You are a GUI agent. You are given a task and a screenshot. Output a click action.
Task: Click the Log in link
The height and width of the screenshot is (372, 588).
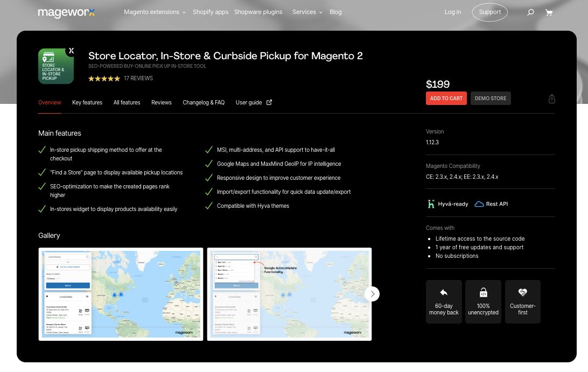click(x=453, y=12)
